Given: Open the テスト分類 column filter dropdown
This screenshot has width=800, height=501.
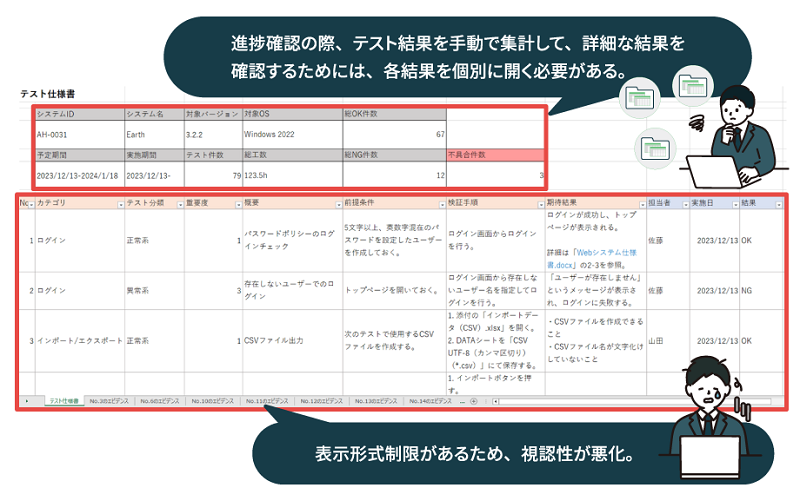Looking at the screenshot, I should click(x=180, y=205).
